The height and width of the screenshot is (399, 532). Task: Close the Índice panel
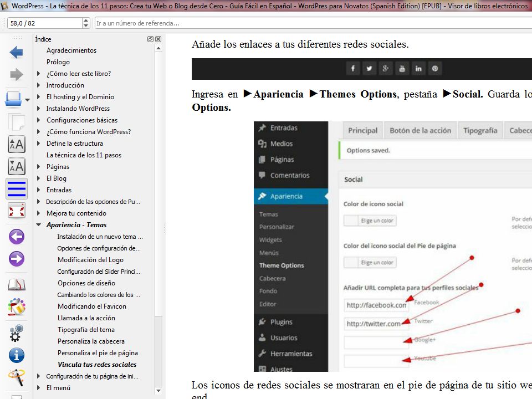[158, 39]
